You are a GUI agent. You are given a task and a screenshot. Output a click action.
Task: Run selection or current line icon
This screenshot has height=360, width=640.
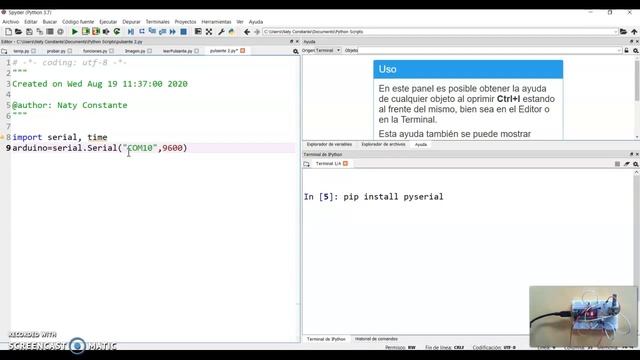click(x=106, y=31)
